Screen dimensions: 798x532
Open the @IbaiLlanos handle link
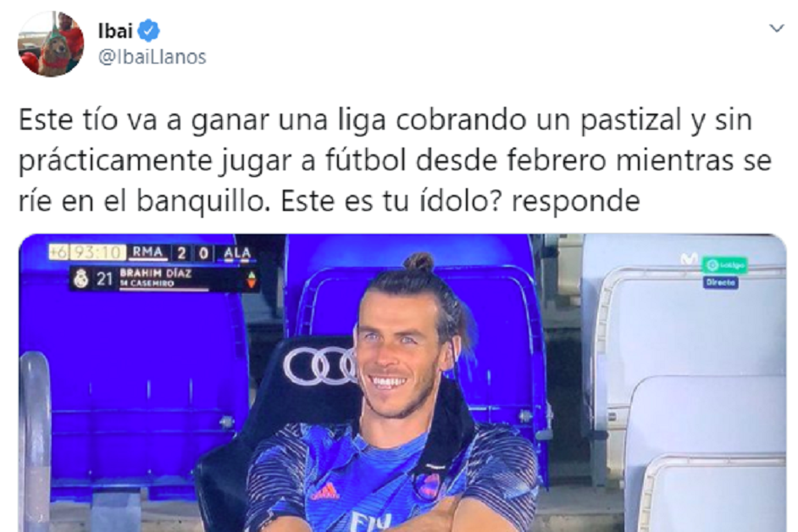[152, 57]
